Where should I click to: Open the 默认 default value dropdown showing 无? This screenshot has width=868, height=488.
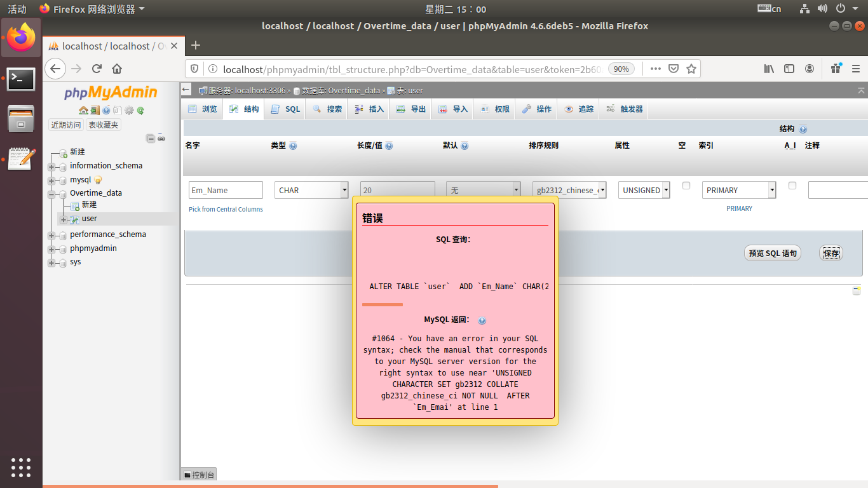484,190
